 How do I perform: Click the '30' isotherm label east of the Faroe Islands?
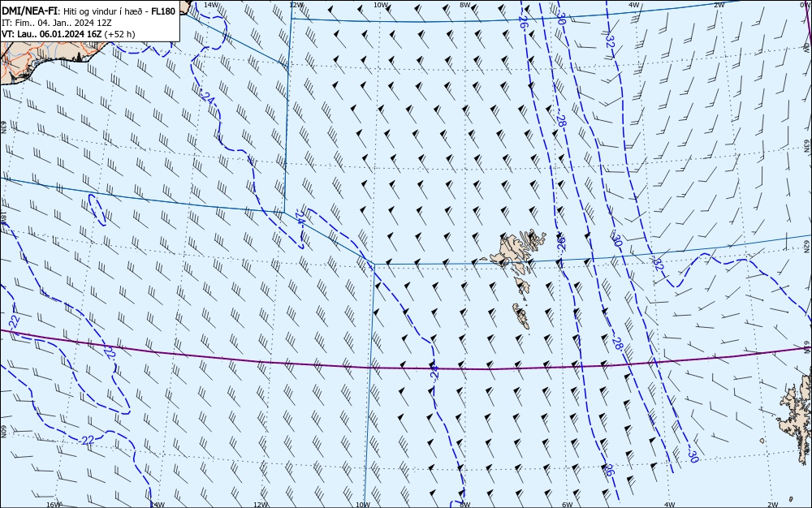(x=617, y=240)
